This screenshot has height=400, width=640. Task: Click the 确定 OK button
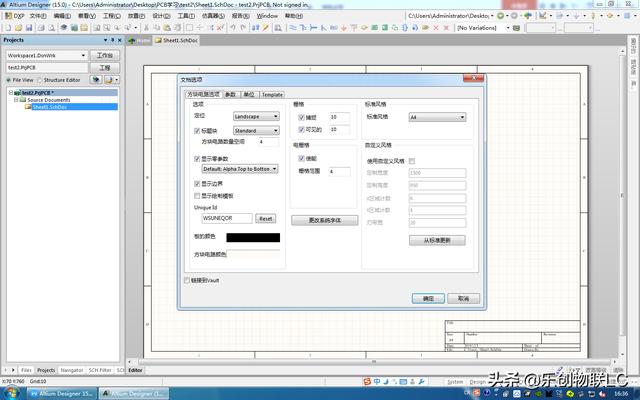[x=428, y=299]
